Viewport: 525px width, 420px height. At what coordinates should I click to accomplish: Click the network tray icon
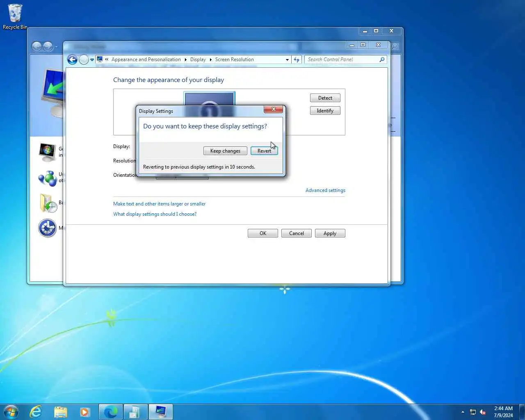(x=472, y=412)
